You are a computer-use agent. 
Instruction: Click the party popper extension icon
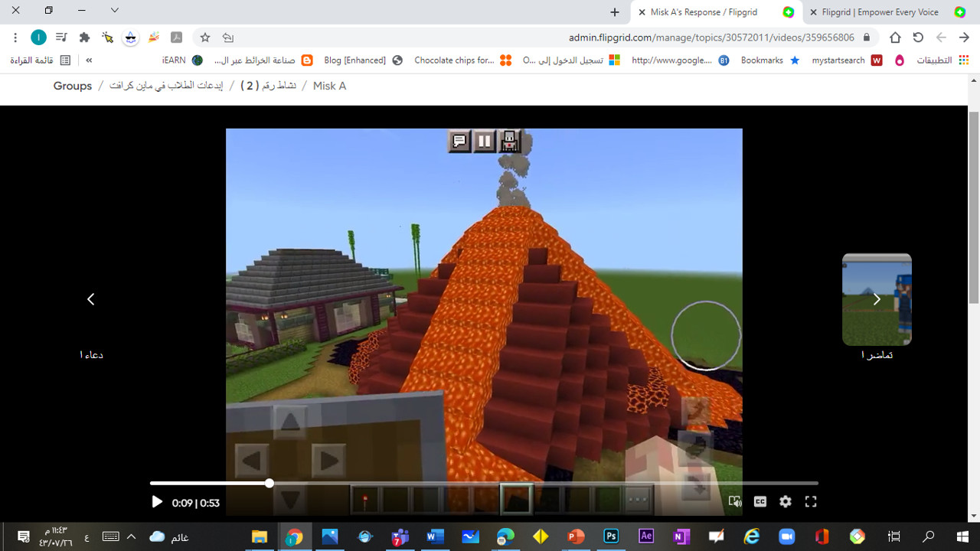click(x=154, y=37)
